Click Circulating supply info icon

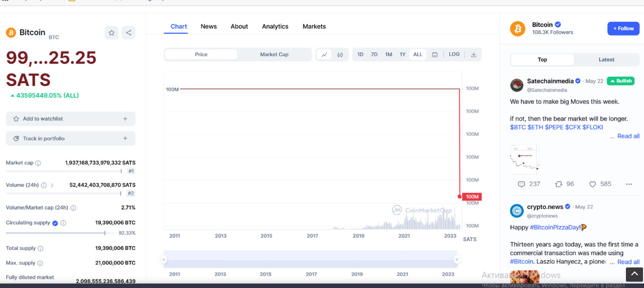(63, 223)
